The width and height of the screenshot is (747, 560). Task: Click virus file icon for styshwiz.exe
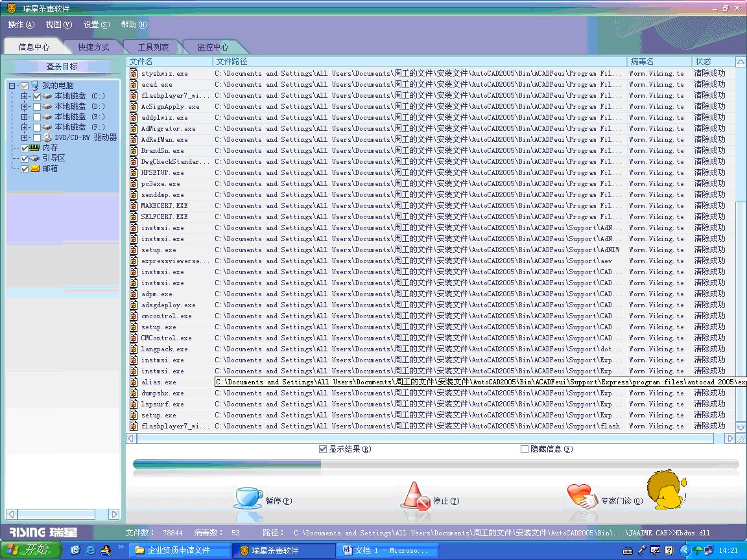point(134,73)
